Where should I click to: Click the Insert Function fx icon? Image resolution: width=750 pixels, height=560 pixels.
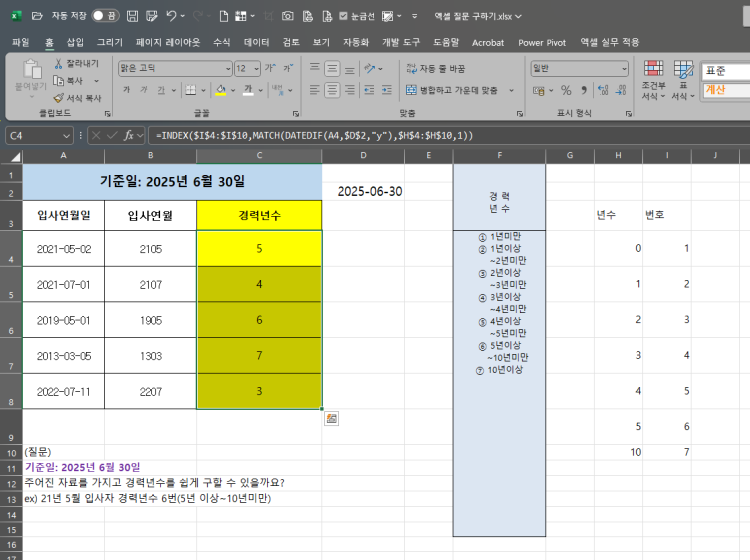point(128,136)
